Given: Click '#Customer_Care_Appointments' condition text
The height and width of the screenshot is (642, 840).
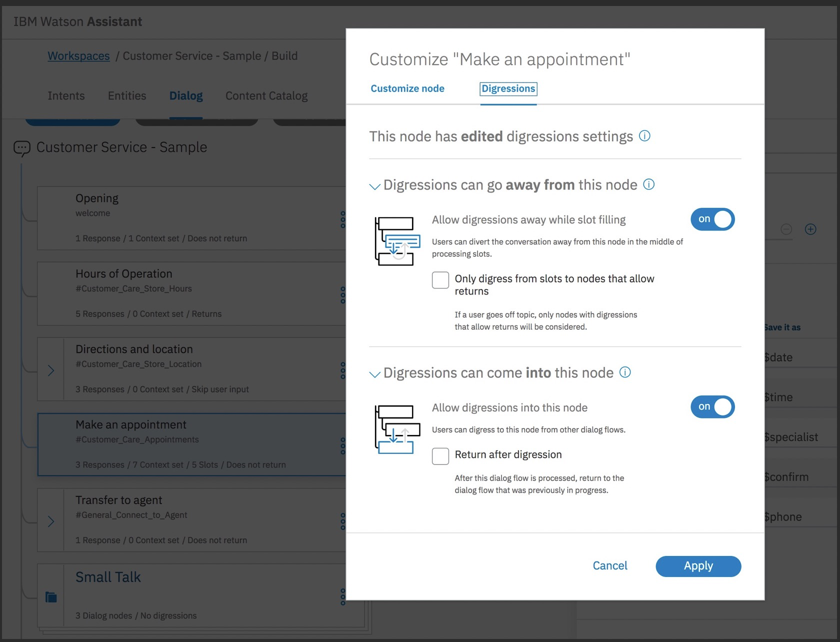Looking at the screenshot, I should (137, 439).
